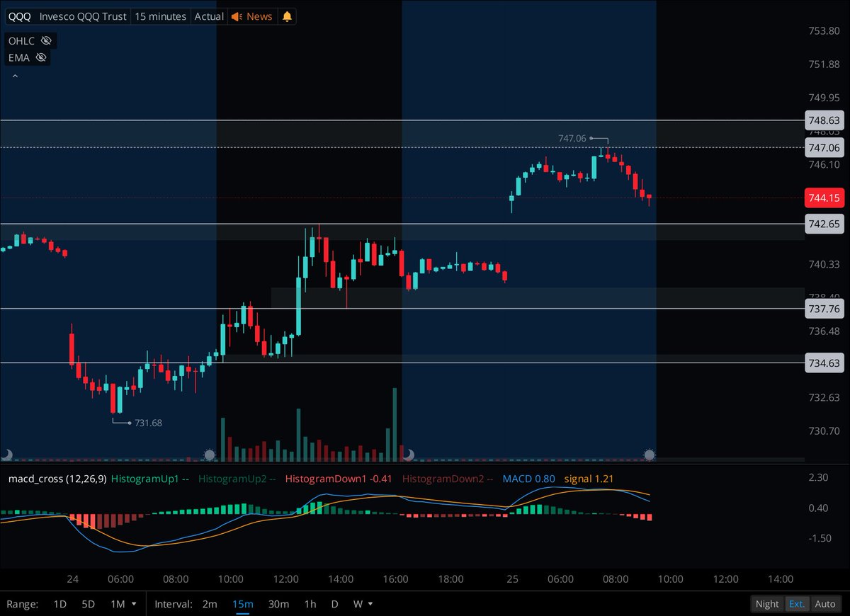Click the 737.76 price line label
850x616 pixels.
[823, 309]
